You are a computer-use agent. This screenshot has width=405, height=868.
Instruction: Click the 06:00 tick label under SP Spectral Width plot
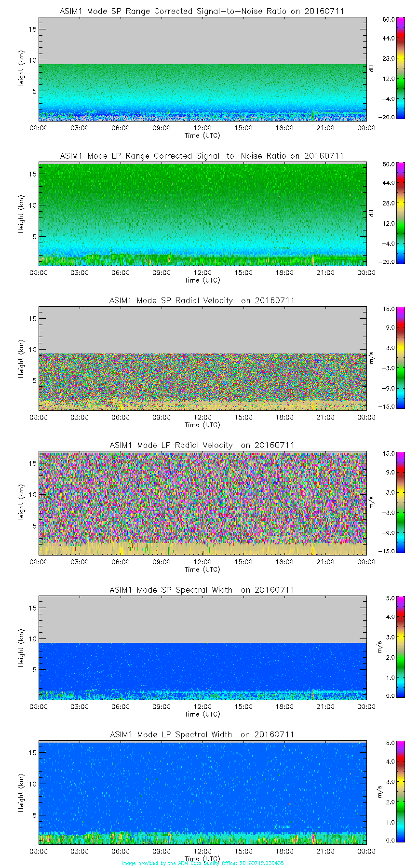click(x=121, y=706)
